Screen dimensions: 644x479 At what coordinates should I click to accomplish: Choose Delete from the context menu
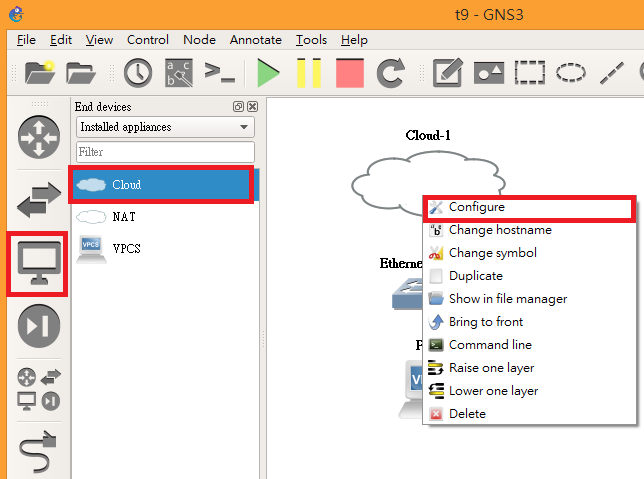pos(529,414)
